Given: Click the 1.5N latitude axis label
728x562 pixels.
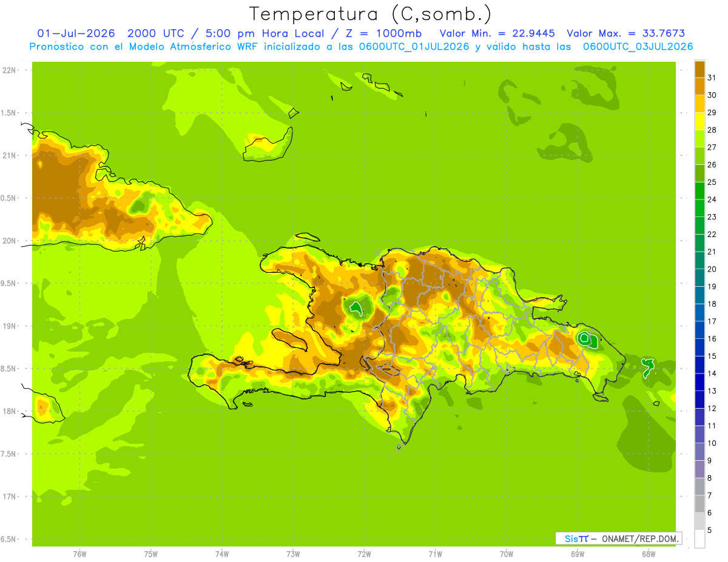Looking at the screenshot, I should [x=8, y=113].
